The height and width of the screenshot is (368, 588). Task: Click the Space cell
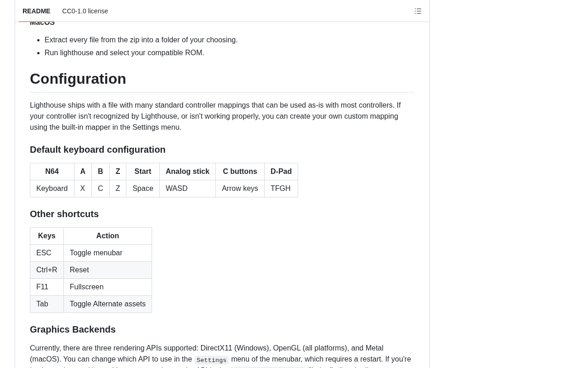(x=143, y=189)
